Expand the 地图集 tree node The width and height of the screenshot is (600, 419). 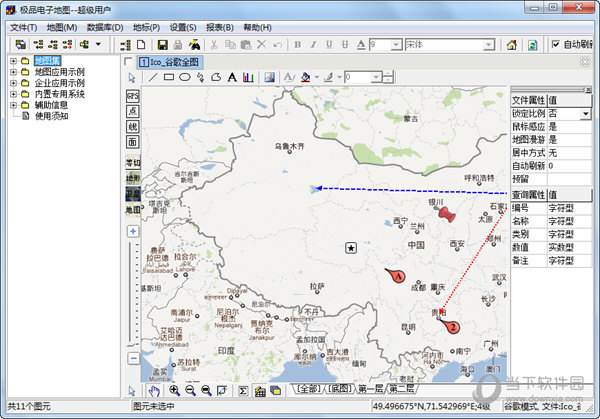click(x=13, y=61)
